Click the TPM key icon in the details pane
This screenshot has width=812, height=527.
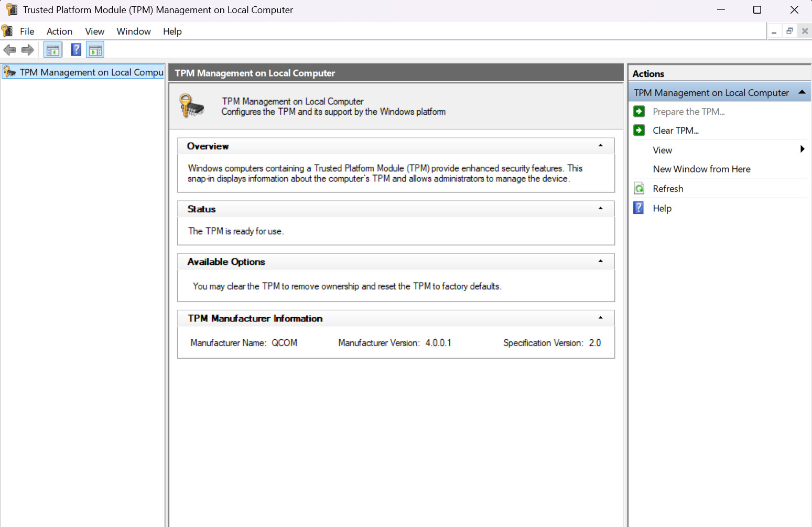tap(191, 105)
